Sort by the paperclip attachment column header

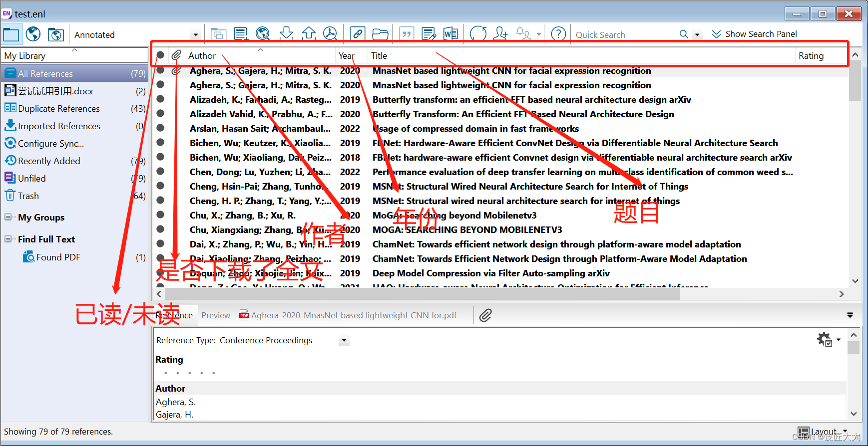coord(176,55)
